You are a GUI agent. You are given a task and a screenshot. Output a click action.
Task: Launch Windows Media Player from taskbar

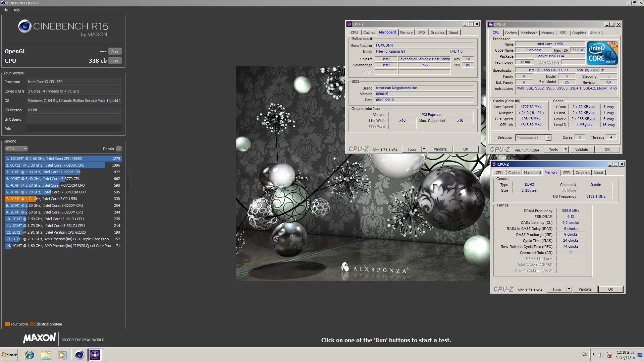pos(62,355)
